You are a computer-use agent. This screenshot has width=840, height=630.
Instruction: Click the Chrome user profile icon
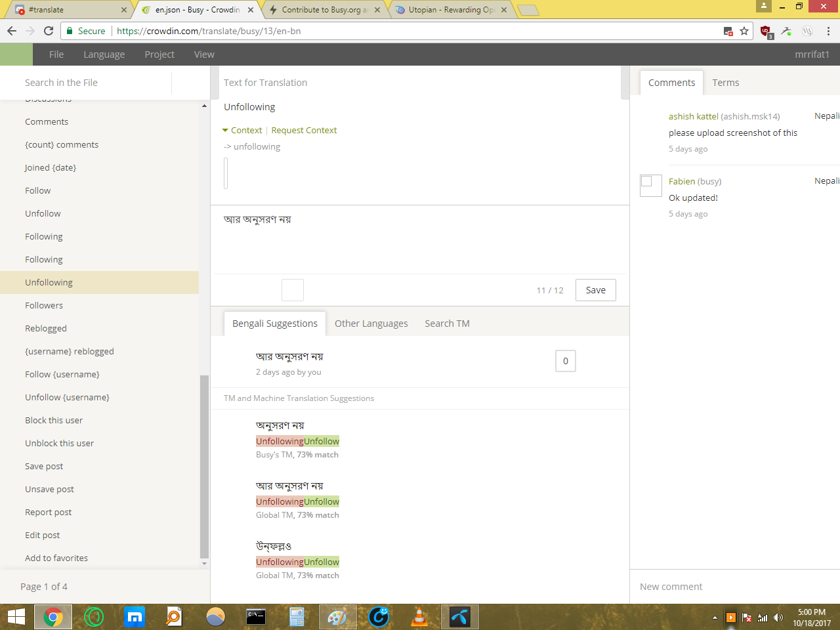click(x=764, y=6)
